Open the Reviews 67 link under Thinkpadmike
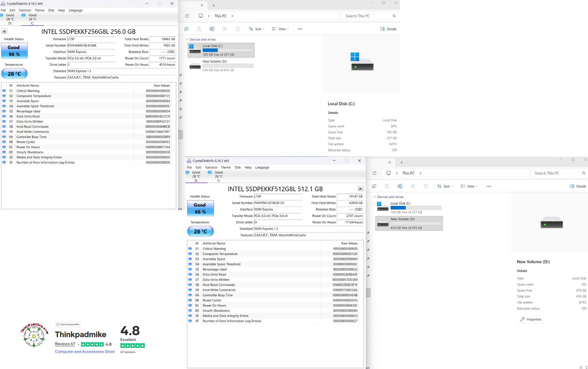 [x=65, y=344]
